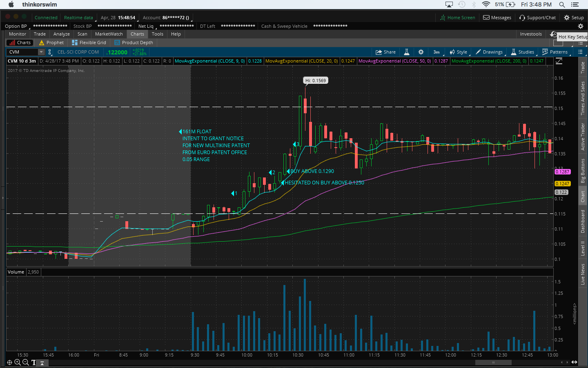Select the text drawing tool
588x368 pixels.
33,362
